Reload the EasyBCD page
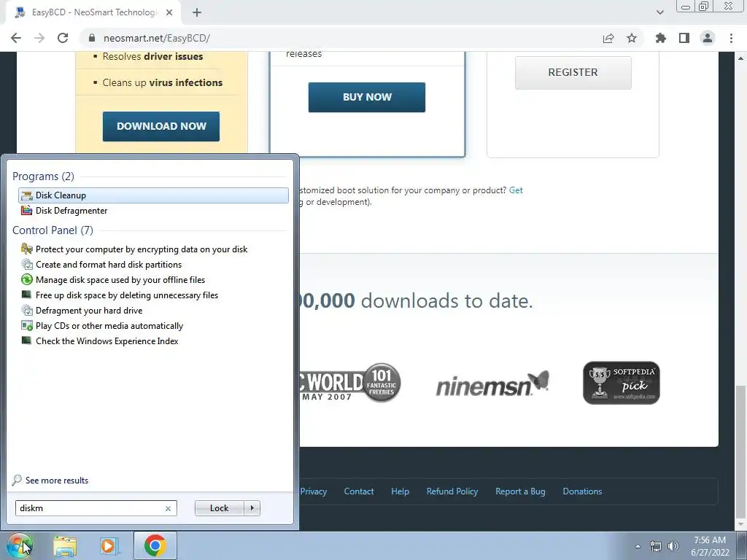This screenshot has height=560, width=747. click(x=63, y=38)
